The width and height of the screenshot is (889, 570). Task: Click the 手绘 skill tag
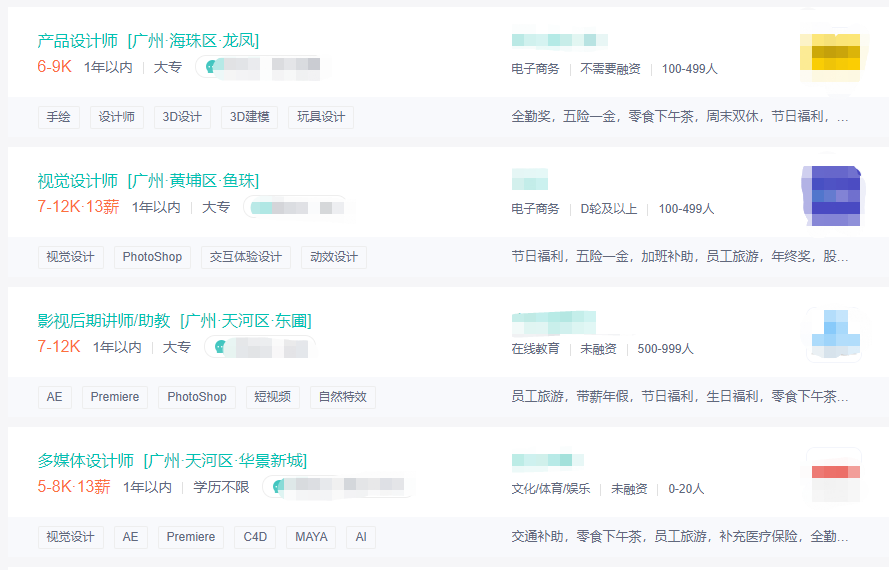(59, 117)
